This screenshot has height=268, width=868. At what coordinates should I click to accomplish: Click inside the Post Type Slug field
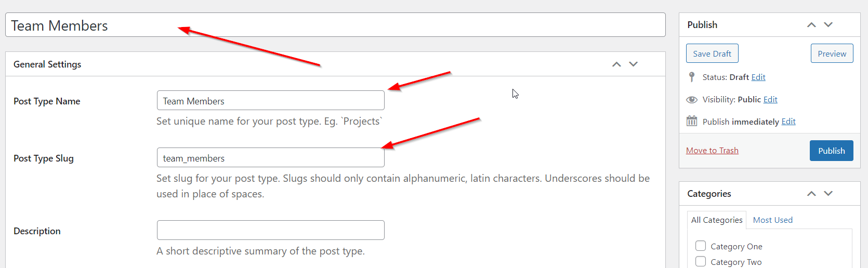click(270, 157)
